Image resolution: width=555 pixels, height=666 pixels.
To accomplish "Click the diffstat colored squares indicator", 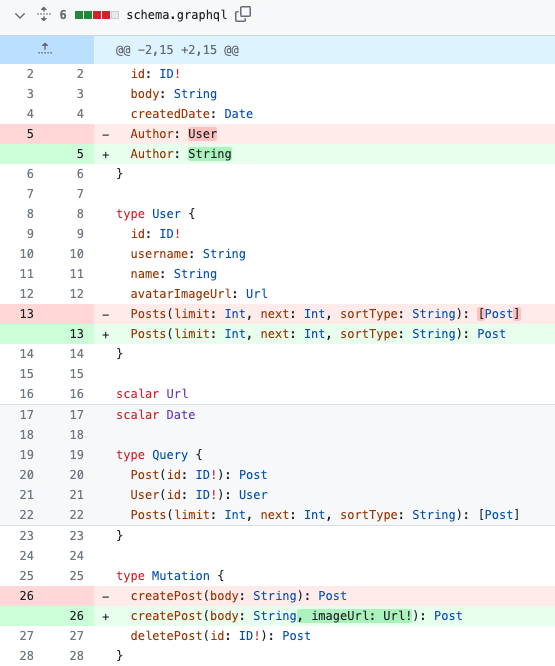I will 96,15.
